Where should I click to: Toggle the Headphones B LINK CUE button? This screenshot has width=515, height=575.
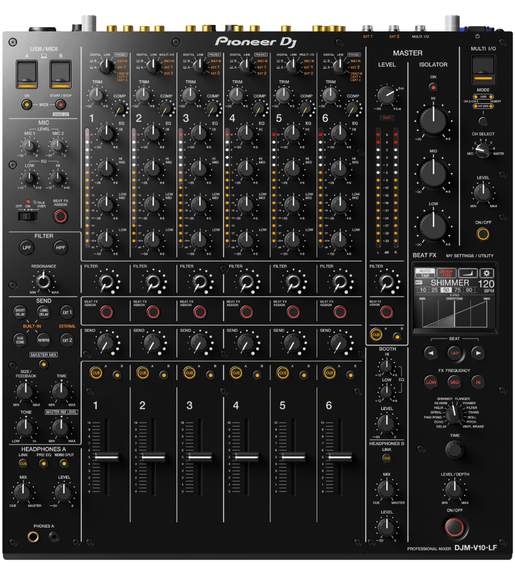(x=387, y=458)
